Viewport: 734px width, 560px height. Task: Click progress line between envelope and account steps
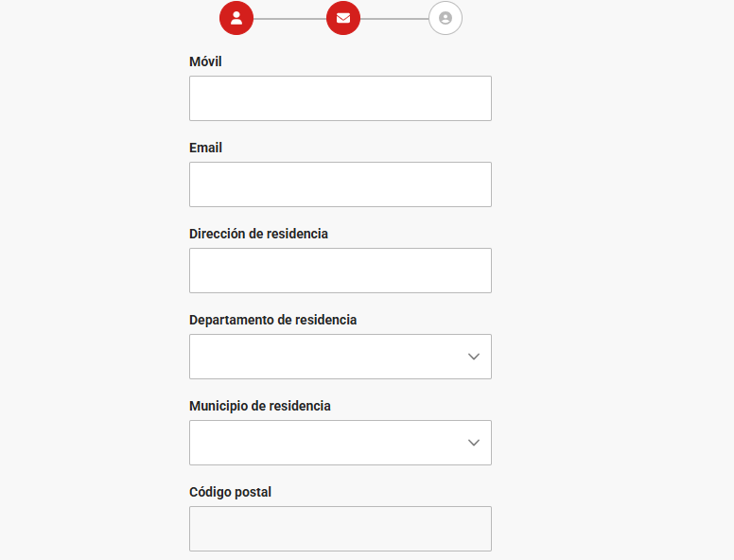coord(394,18)
